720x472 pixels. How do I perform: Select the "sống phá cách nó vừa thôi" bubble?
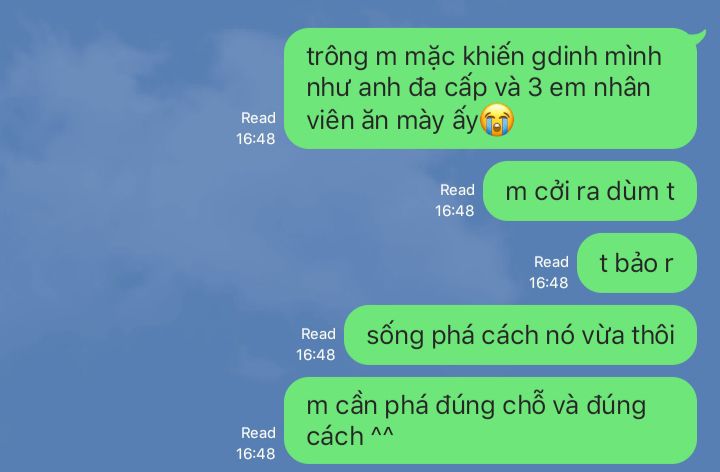point(521,335)
